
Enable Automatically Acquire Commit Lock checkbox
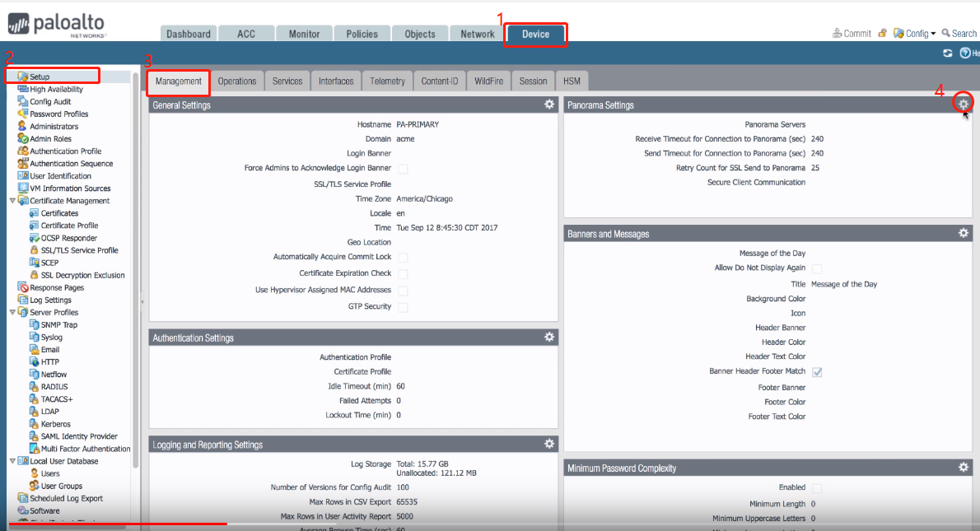coord(403,258)
